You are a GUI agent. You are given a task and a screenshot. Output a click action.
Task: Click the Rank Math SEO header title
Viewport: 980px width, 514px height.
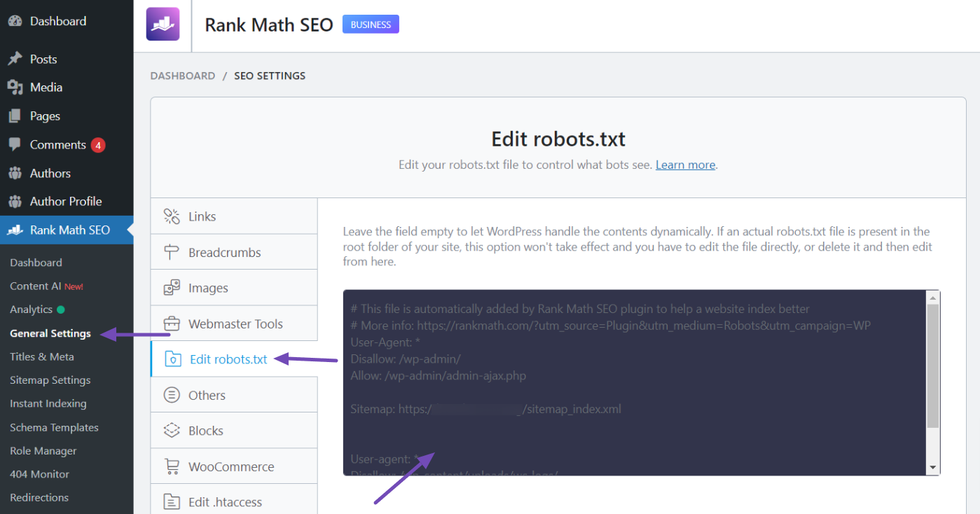point(269,25)
